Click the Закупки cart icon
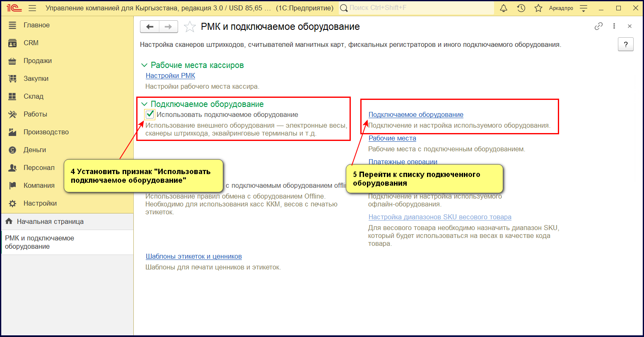 coord(12,79)
